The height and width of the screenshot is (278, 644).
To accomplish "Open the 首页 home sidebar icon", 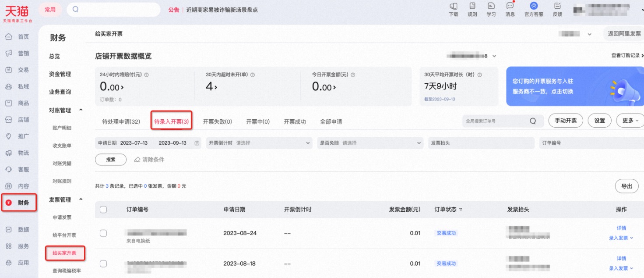I will [x=8, y=37].
